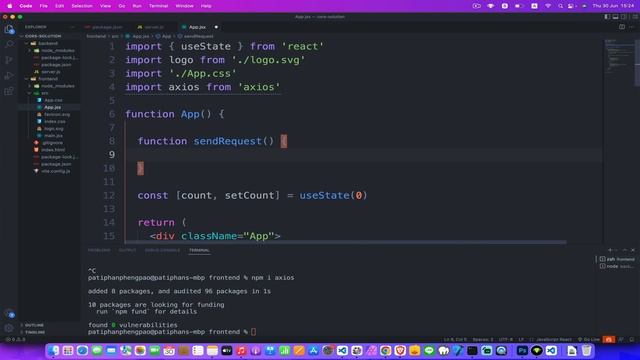This screenshot has height=360, width=640.
Task: Close the terminal panel
Action: pos(633,250)
